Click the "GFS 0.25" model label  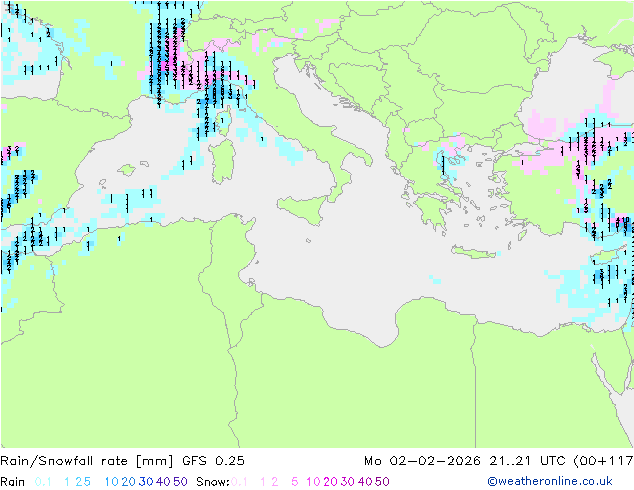(x=213, y=461)
